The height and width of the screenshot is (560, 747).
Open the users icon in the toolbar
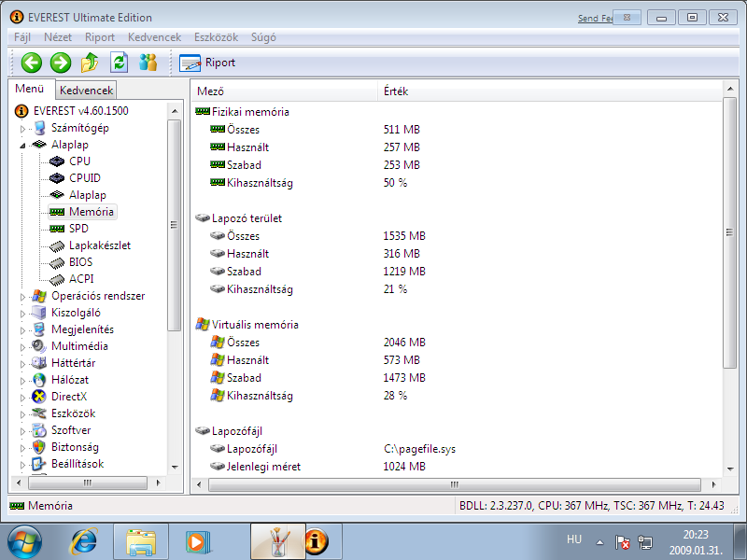[148, 63]
